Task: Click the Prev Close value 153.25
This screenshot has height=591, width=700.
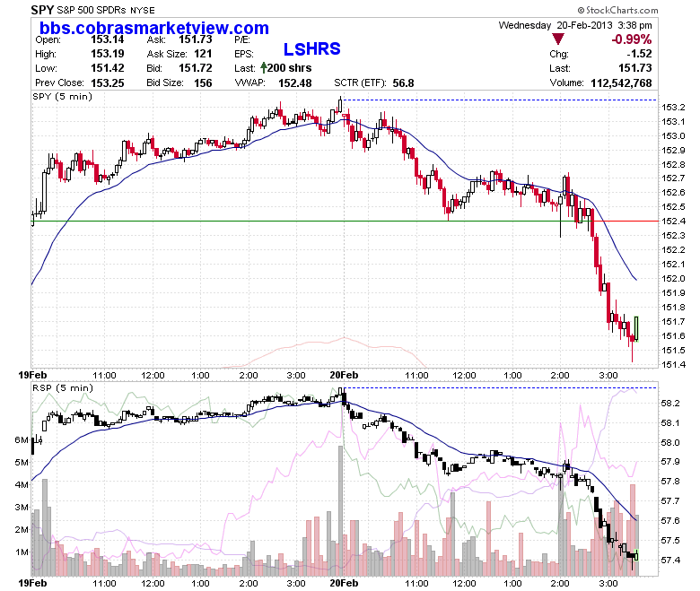Action: pyautogui.click(x=107, y=83)
